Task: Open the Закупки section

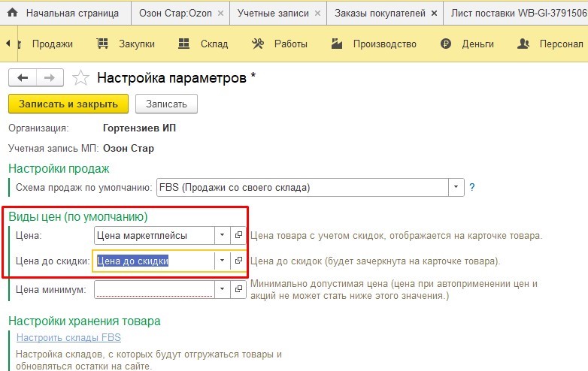Action: 137,44
